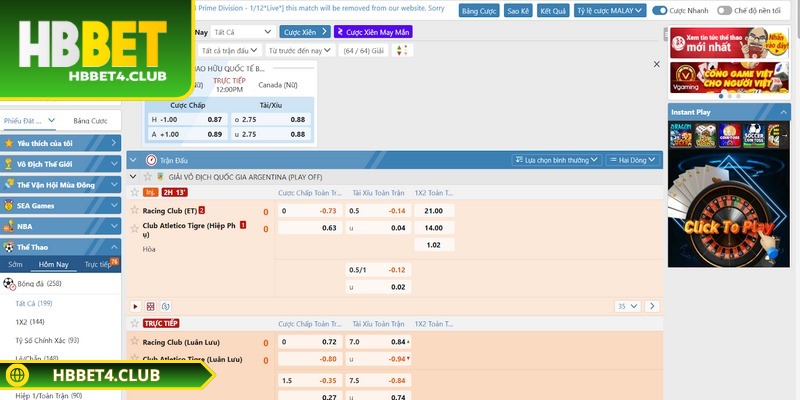
Task: Open the Lựa chọn bình thường dropdown
Action: [x=557, y=160]
